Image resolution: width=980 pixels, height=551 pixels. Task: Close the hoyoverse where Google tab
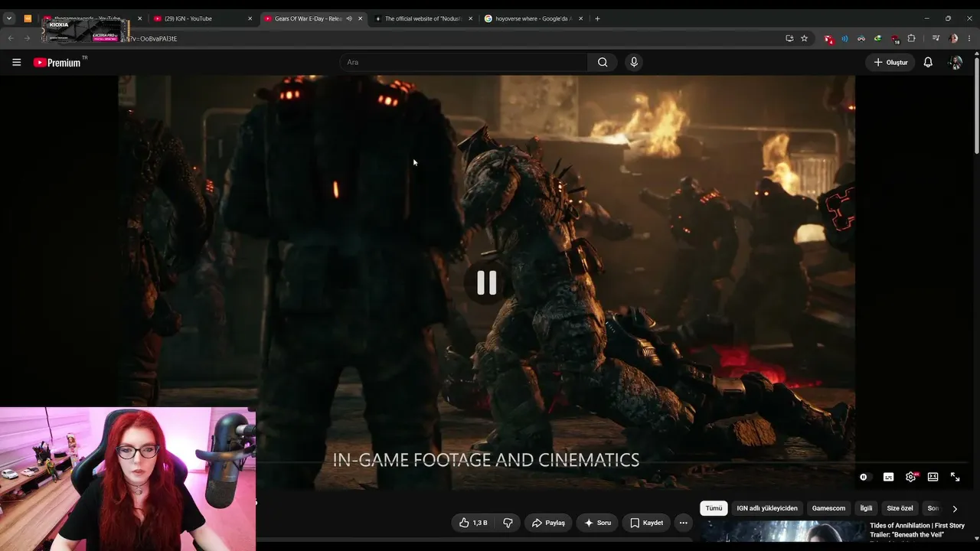coord(580,18)
